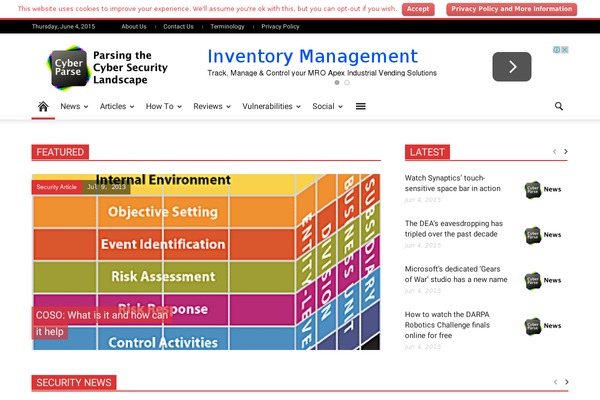Image resolution: width=600 pixels, height=400 pixels.
Task: Open the hamburger menu in navigation bar
Action: click(360, 106)
